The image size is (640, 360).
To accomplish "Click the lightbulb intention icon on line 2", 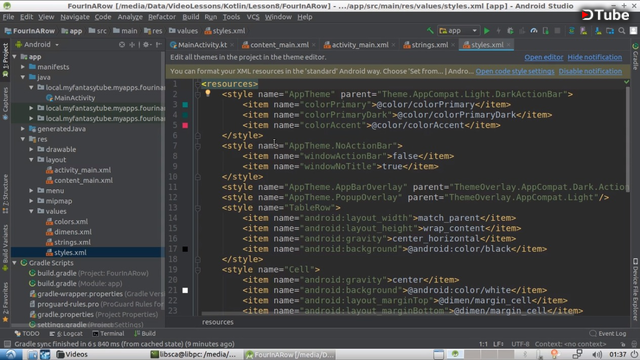I will (x=208, y=94).
